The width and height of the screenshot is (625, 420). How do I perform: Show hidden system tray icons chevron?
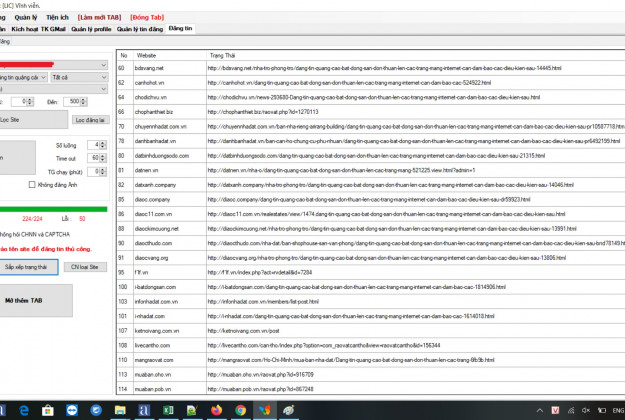pyautogui.click(x=540, y=410)
